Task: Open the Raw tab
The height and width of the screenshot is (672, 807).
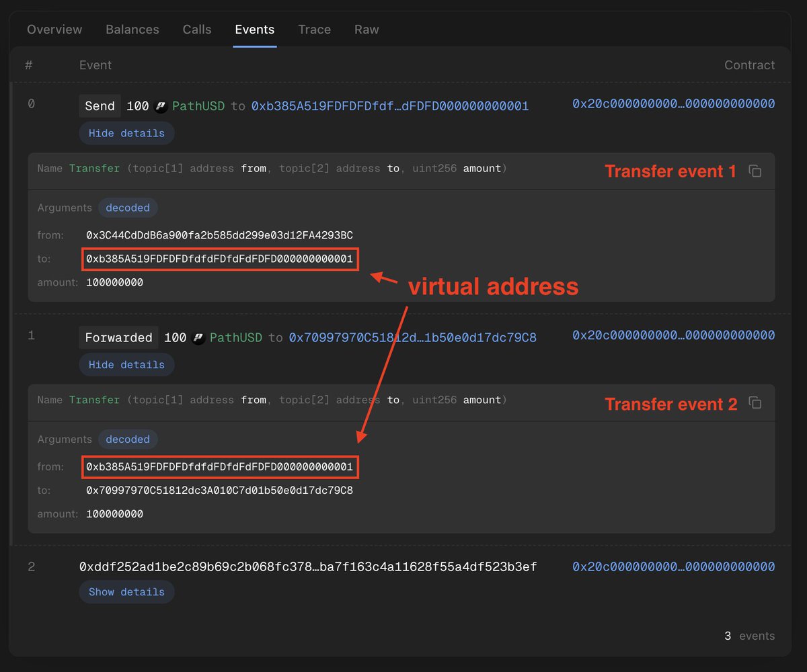Action: click(x=367, y=30)
